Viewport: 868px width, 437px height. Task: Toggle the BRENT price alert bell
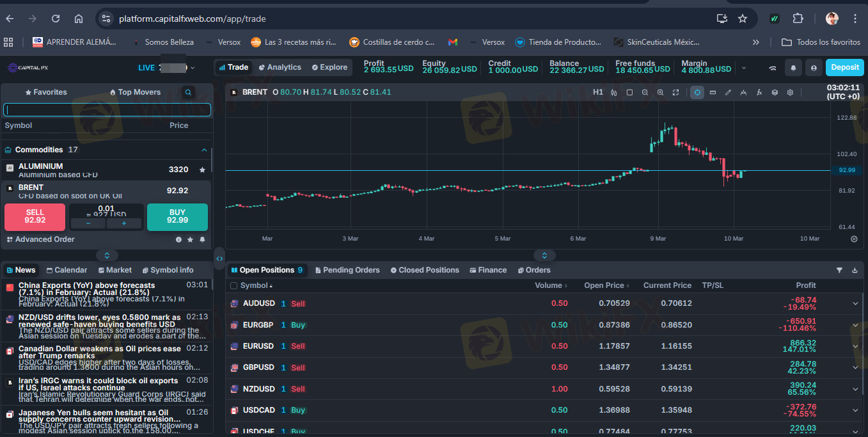(x=202, y=239)
